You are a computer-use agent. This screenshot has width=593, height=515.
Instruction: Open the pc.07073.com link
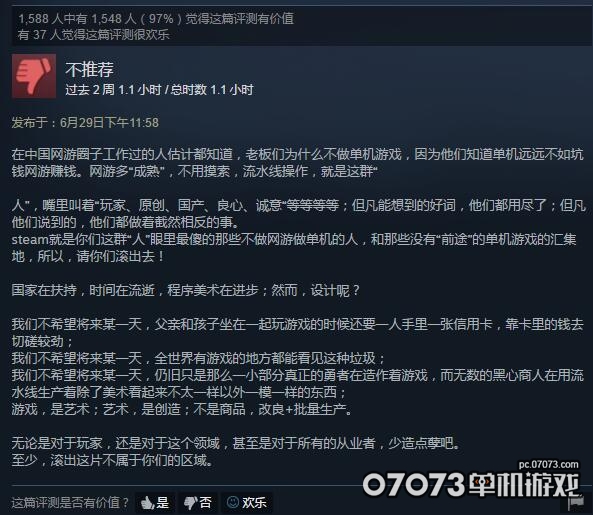[x=548, y=464]
